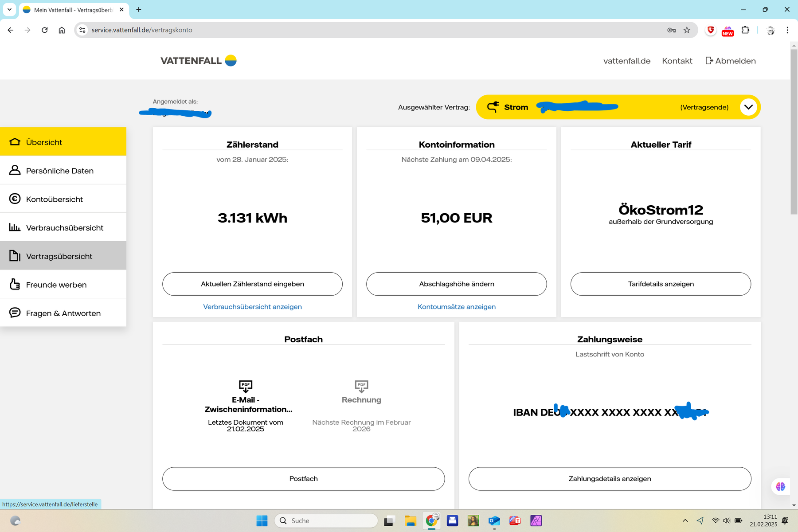Open File Explorer from the taskbar
Screen dimensions: 798x532
pyautogui.click(x=411, y=520)
